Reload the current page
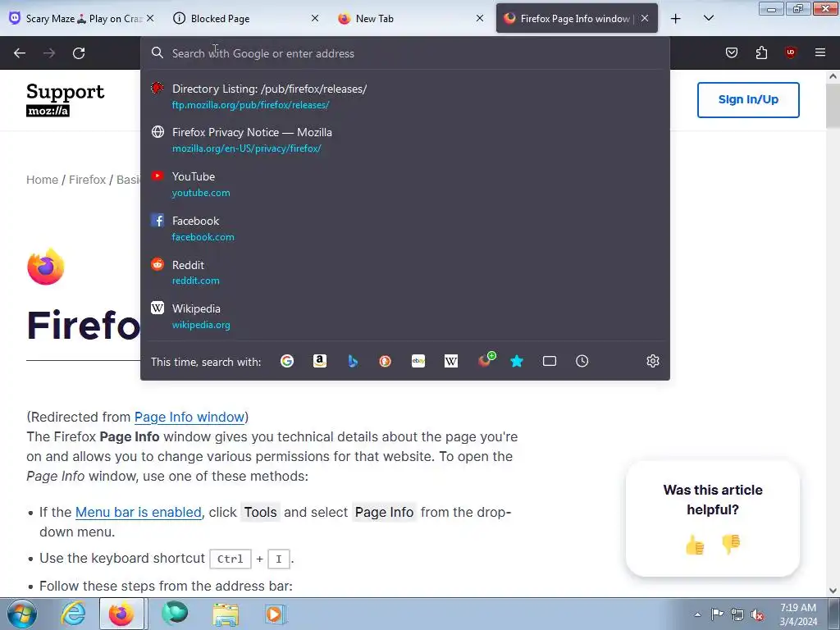This screenshot has width=840, height=630. click(79, 53)
